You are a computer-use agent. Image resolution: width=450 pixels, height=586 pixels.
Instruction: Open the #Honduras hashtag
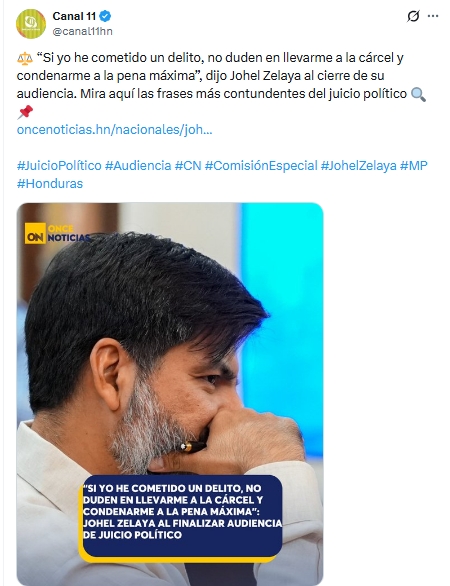point(50,183)
